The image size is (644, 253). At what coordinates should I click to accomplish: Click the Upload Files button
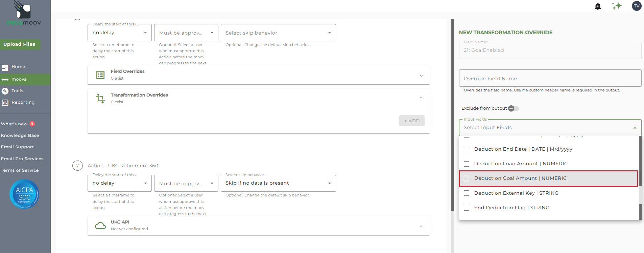pos(20,44)
